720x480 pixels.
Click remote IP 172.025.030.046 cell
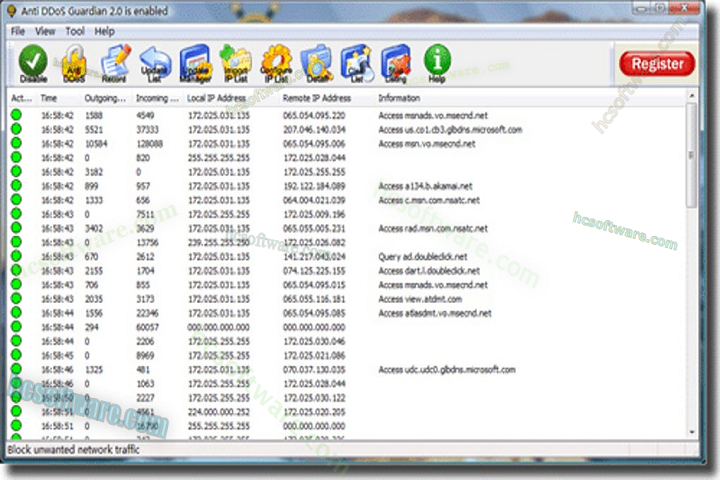coord(314,341)
